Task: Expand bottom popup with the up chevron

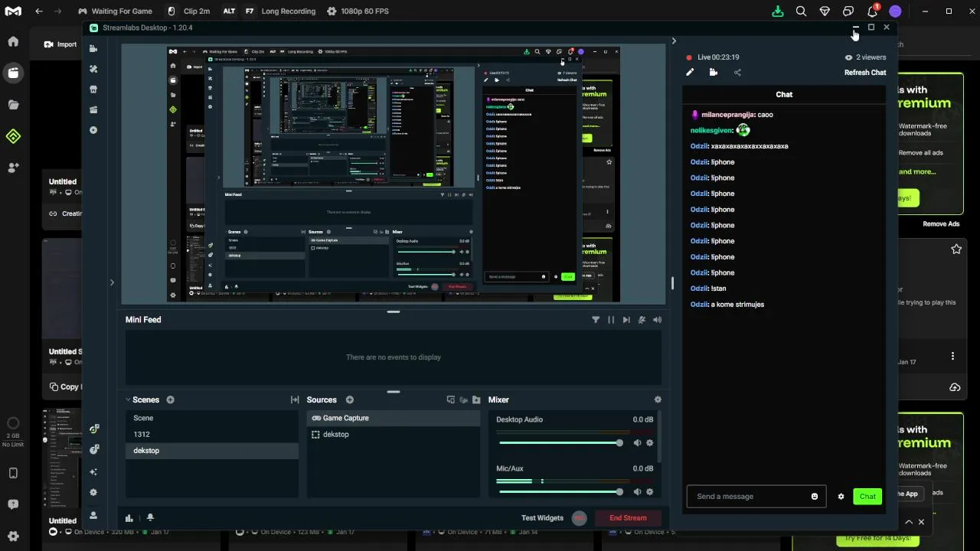Action: [x=909, y=522]
